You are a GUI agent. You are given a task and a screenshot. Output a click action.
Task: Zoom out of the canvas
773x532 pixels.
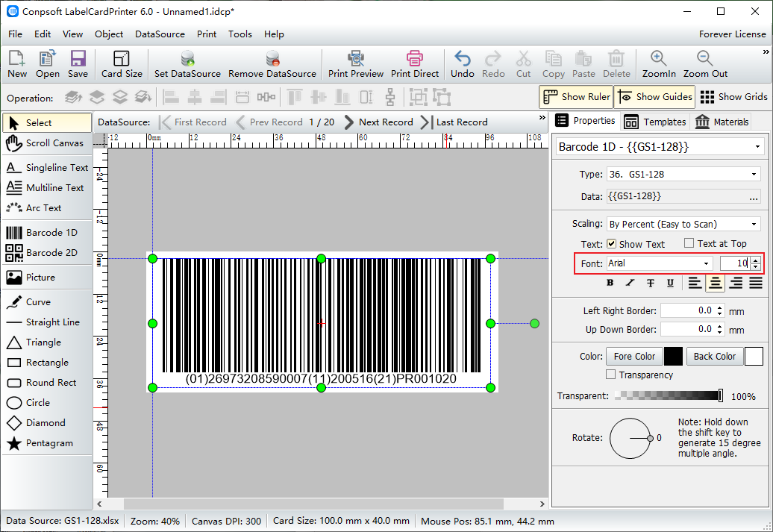coord(705,64)
